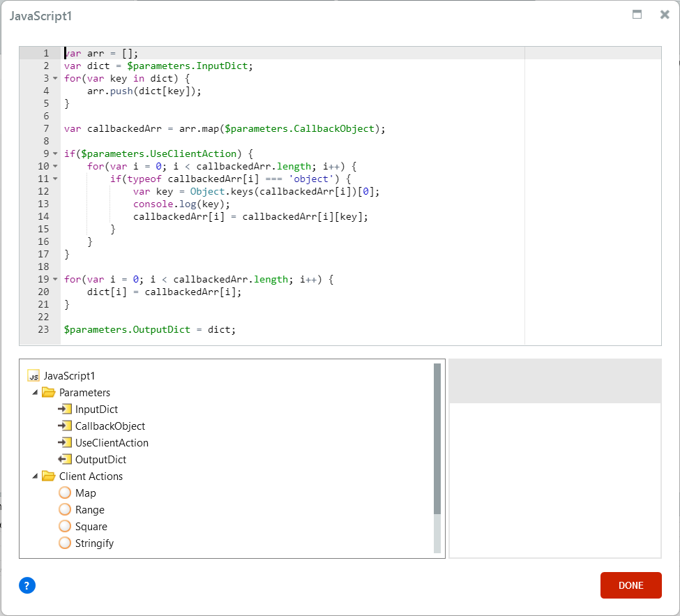Select the Map client action label
Screen dimensions: 680x616
[x=85, y=493]
